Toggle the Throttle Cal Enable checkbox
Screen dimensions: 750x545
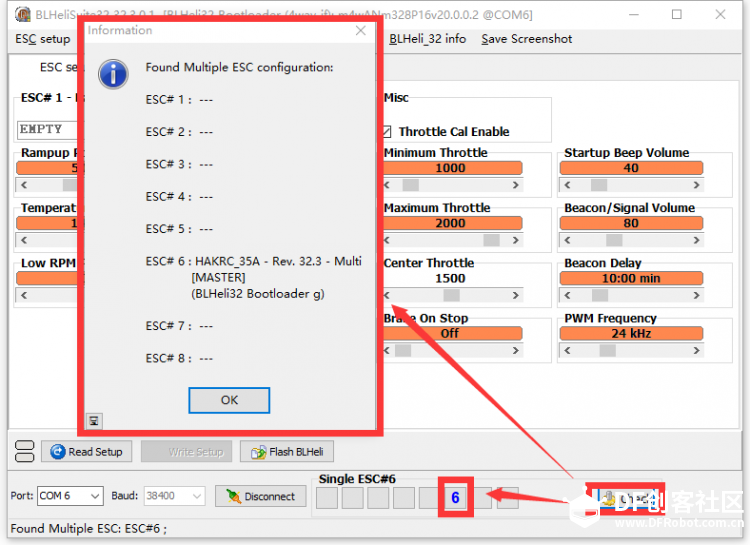click(x=387, y=132)
